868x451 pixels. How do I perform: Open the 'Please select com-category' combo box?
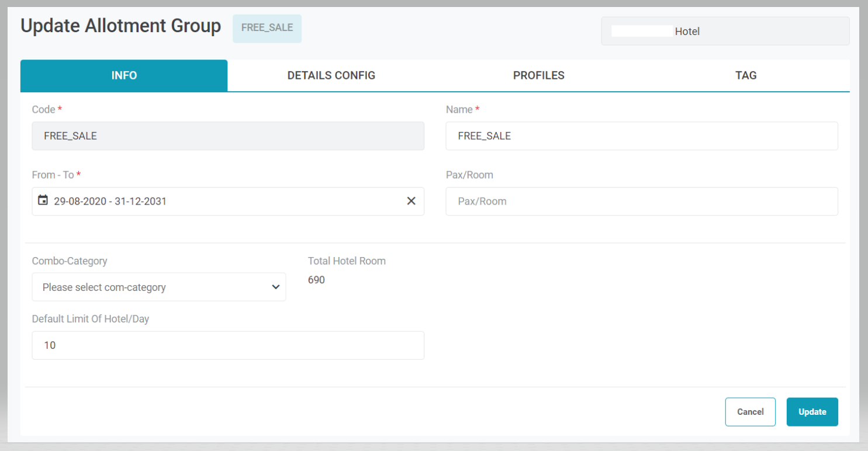click(x=152, y=287)
